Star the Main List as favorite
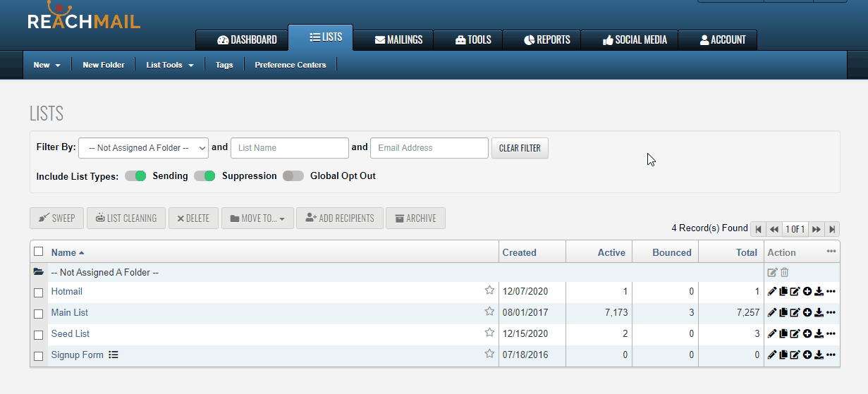The width and height of the screenshot is (868, 394). pyautogui.click(x=489, y=312)
